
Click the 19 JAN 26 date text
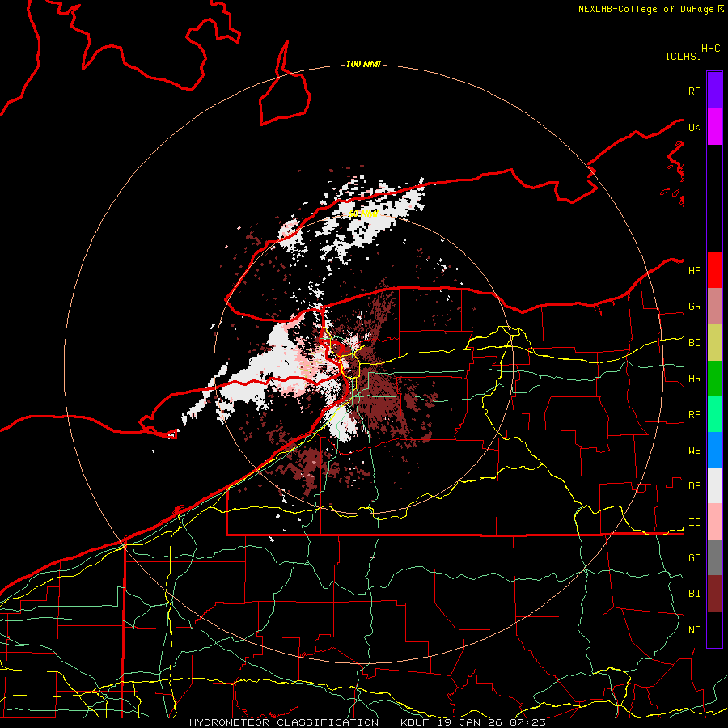coord(470,722)
